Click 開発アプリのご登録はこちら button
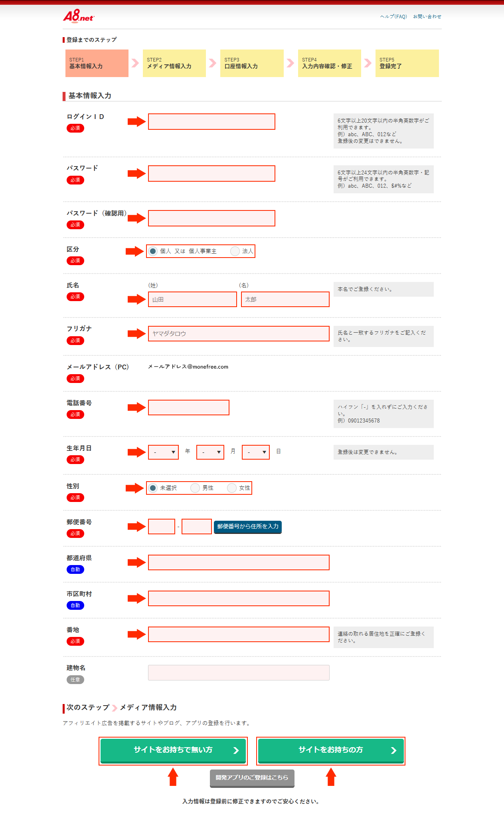Image resolution: width=504 pixels, height=837 pixels. [x=252, y=778]
